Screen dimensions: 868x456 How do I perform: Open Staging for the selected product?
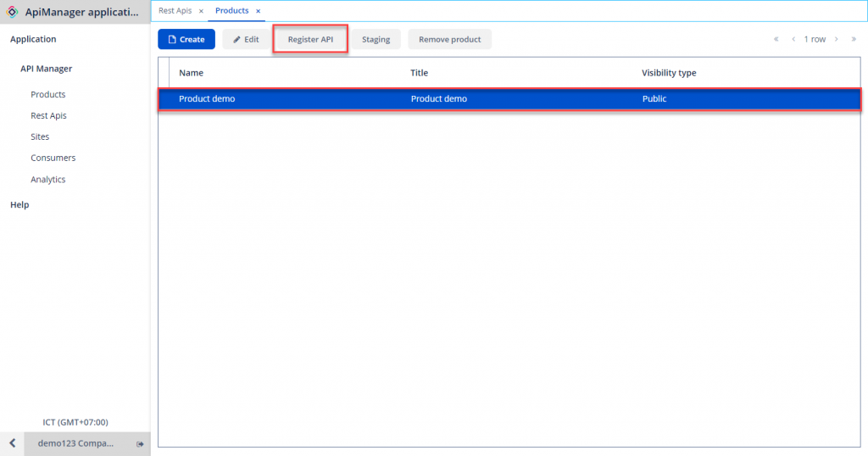click(x=376, y=39)
